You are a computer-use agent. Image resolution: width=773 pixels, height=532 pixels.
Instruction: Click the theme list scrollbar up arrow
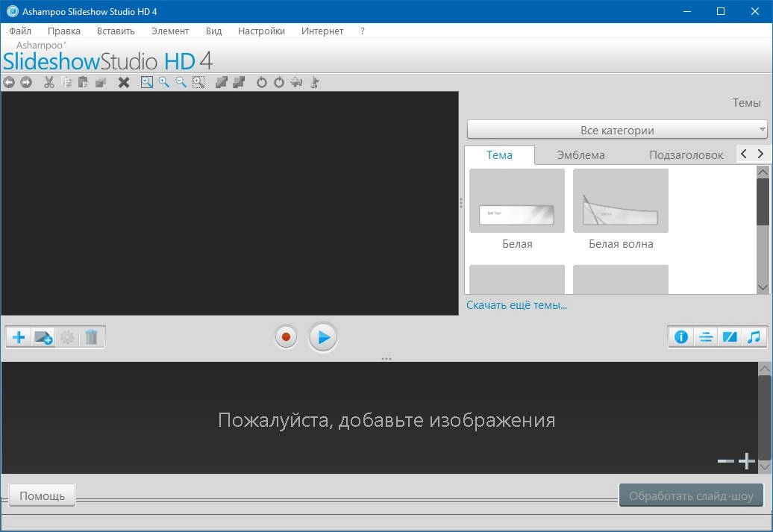763,172
